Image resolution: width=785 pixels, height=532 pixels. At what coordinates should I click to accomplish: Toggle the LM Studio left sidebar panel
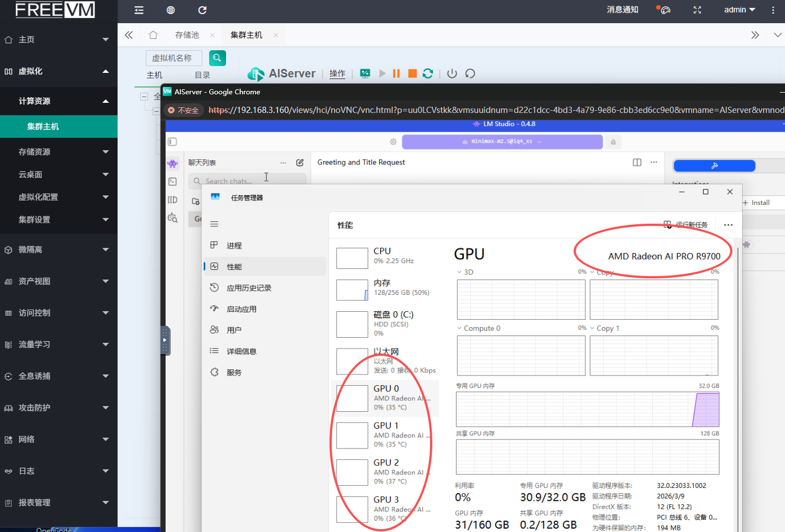click(172, 142)
